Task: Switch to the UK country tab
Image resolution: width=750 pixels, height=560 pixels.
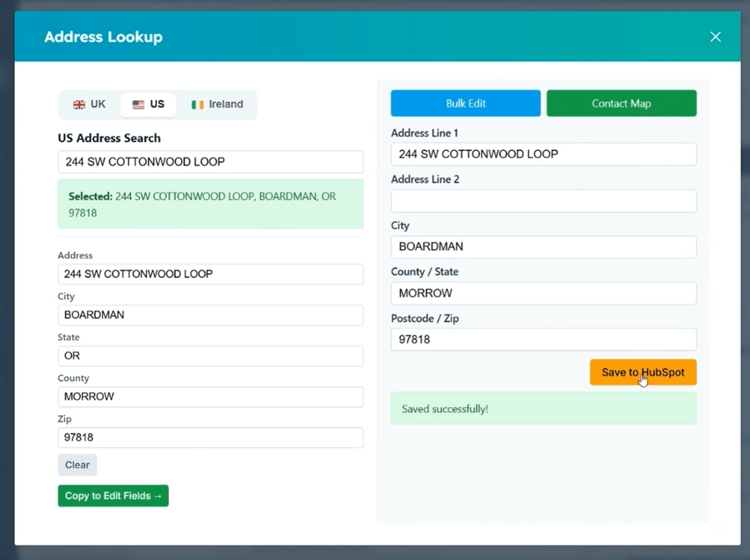Action: click(89, 104)
